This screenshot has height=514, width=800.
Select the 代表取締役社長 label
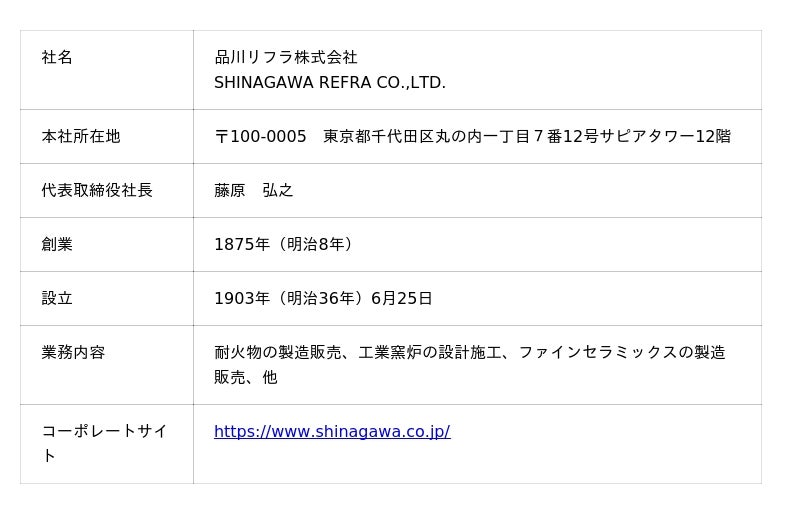coord(97,191)
